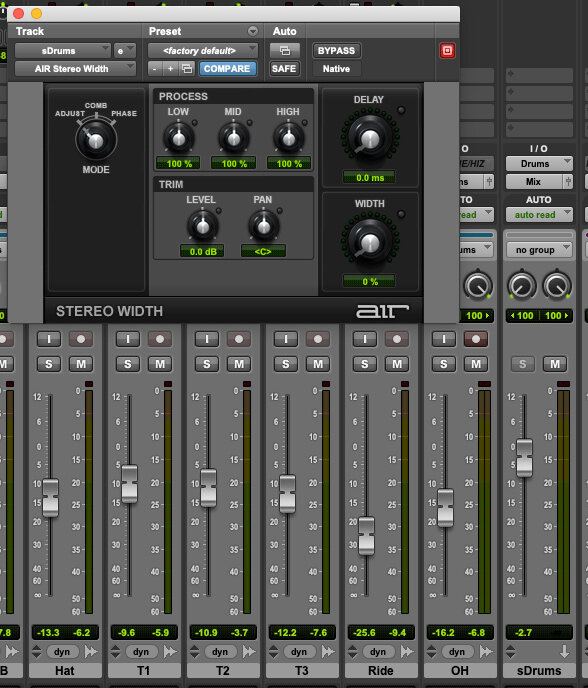The image size is (588, 688).
Task: Open the insert position 'e' dropdown
Action: click(x=125, y=51)
